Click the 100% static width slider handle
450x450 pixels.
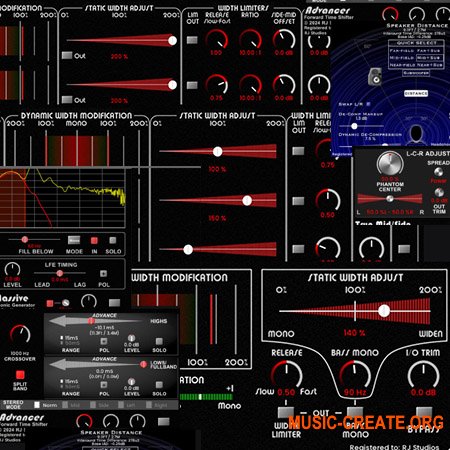point(217,152)
